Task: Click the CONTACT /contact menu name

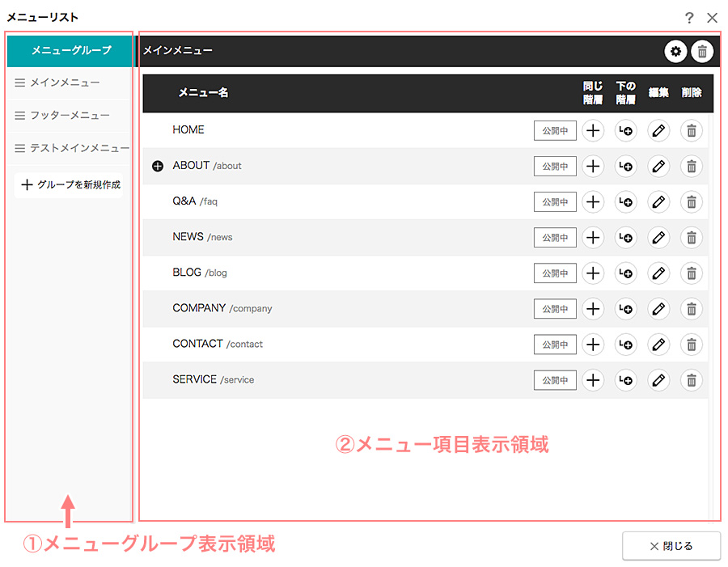Action: point(218,344)
